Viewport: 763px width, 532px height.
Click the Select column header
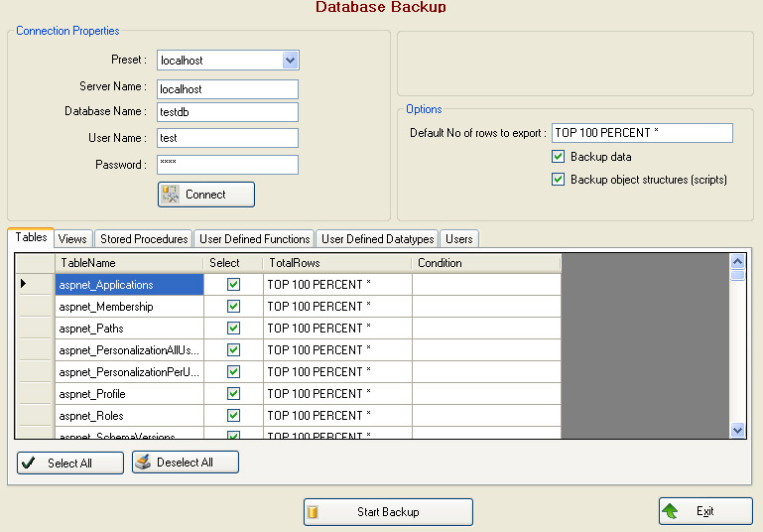point(233,263)
